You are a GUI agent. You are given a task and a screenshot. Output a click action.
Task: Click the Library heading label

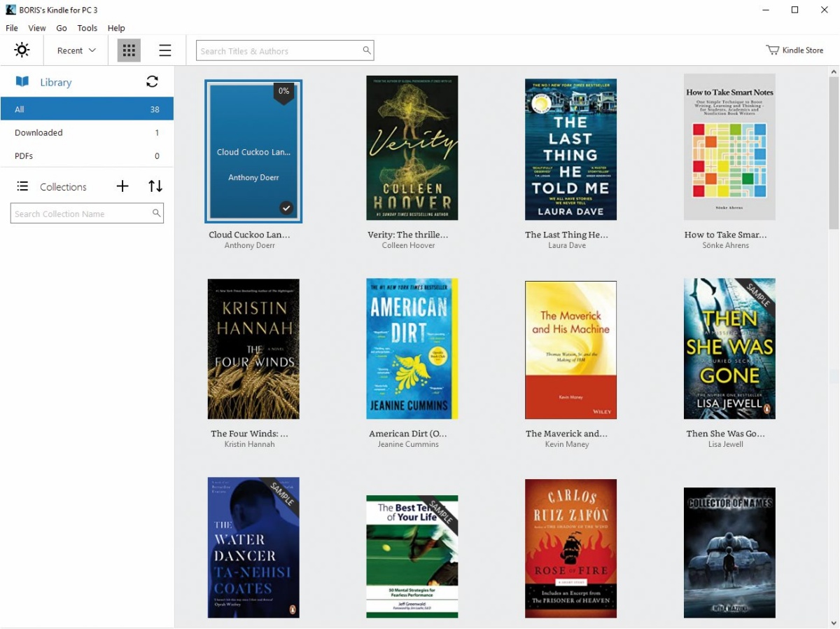tap(56, 82)
